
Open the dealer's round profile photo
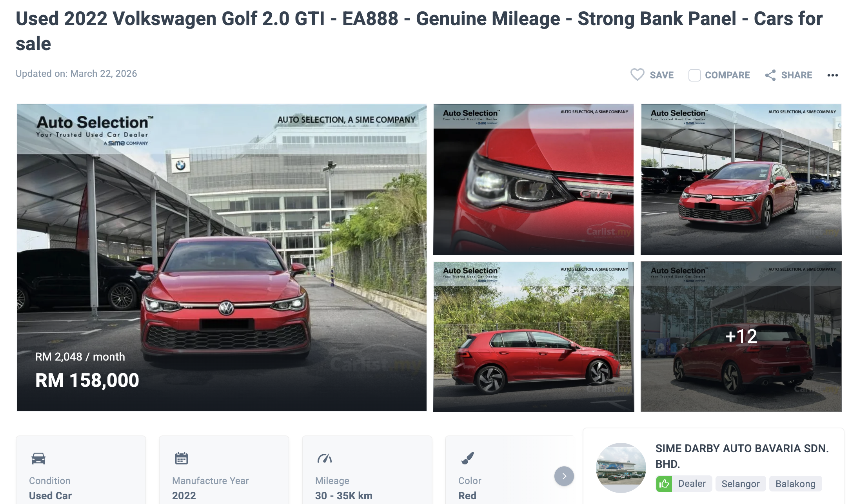(x=621, y=468)
